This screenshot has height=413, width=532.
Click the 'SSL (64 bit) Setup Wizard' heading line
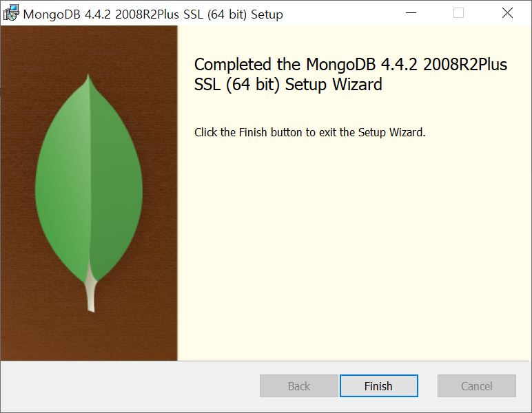[288, 85]
